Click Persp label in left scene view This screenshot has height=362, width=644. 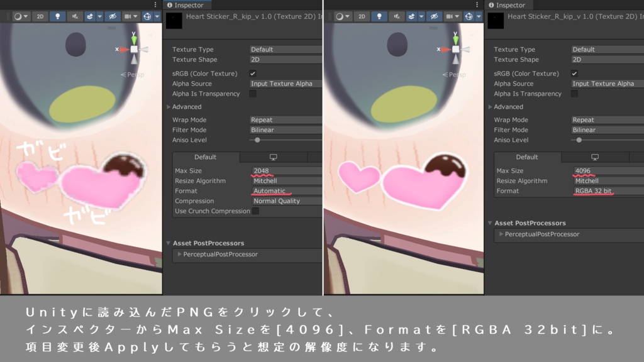pos(135,75)
